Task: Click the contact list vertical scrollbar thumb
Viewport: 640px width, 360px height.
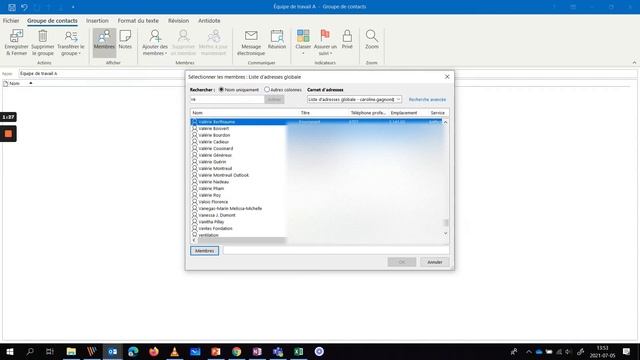Action: click(446, 222)
